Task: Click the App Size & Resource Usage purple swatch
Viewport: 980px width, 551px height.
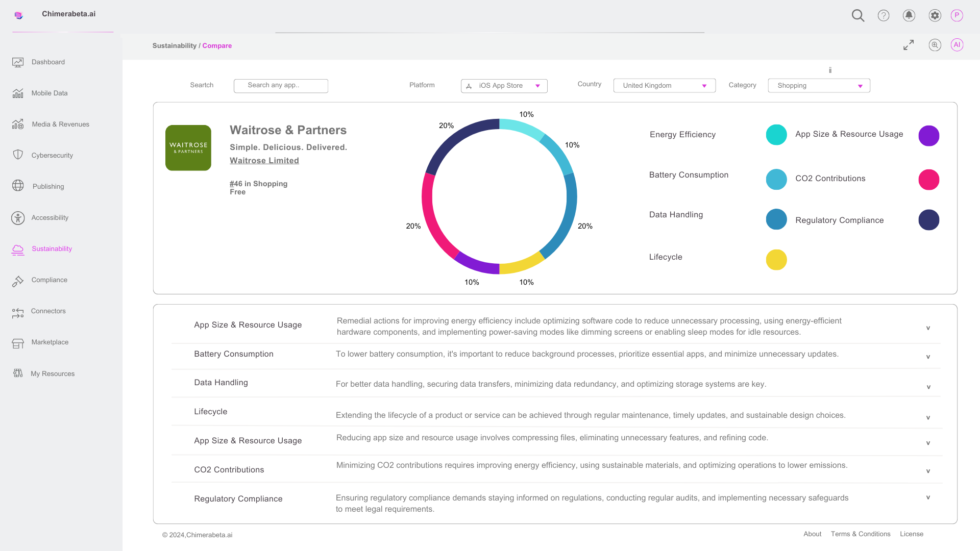Action: point(929,136)
